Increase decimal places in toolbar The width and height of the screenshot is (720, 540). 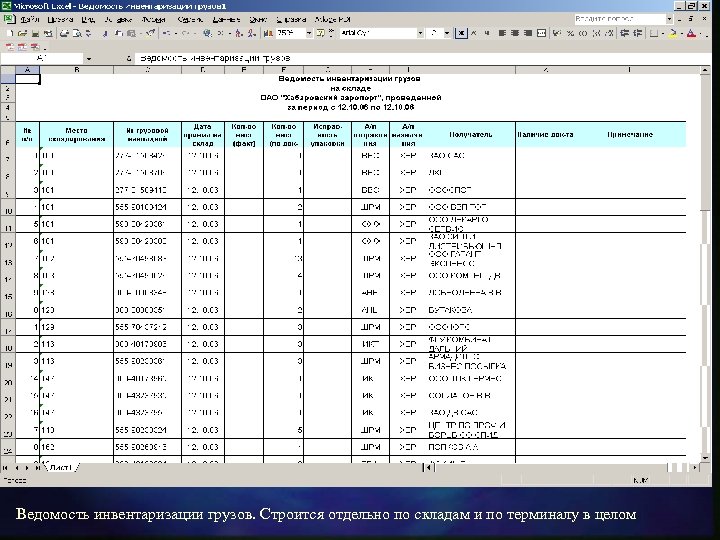point(596,33)
